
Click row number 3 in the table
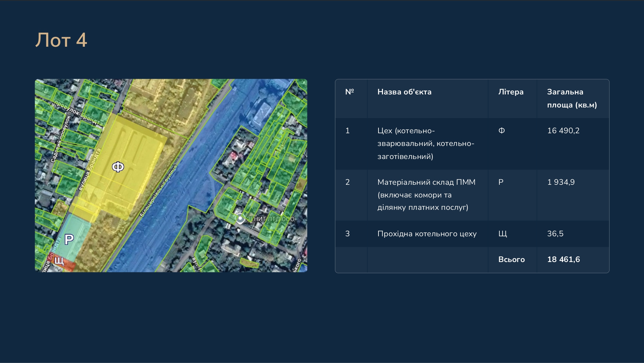pos(347,234)
